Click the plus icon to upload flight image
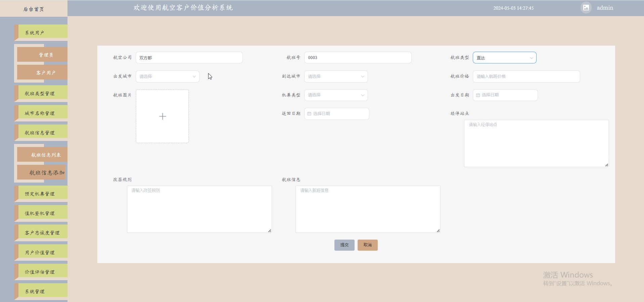 pyautogui.click(x=163, y=116)
